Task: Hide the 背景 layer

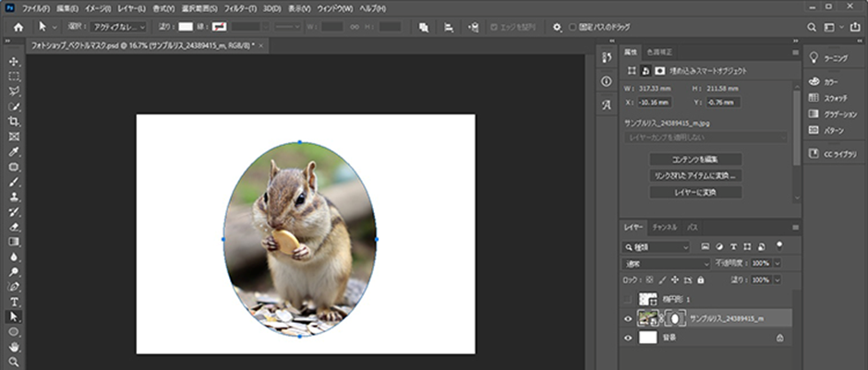Action: [627, 338]
